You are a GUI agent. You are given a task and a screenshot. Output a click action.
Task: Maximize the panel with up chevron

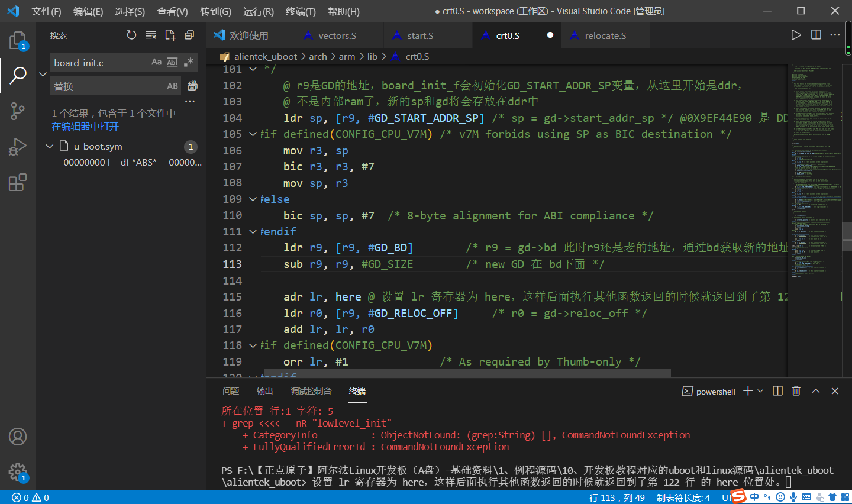coord(815,391)
